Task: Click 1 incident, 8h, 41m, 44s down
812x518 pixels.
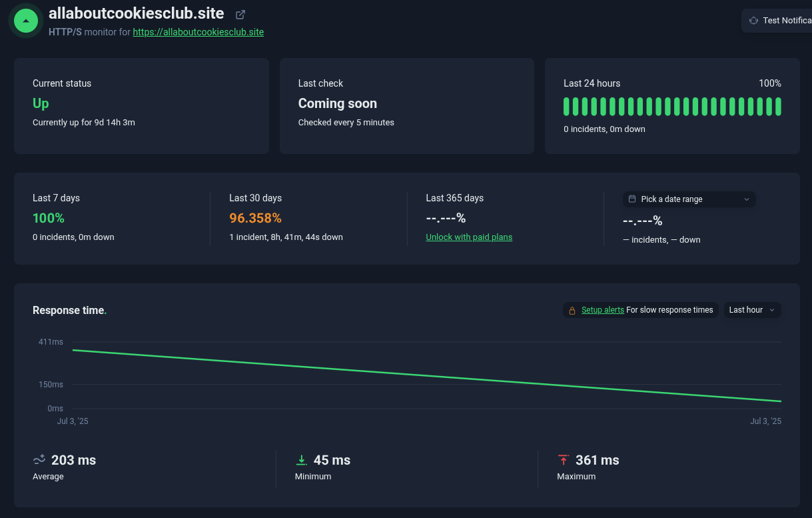Action: [x=286, y=237]
